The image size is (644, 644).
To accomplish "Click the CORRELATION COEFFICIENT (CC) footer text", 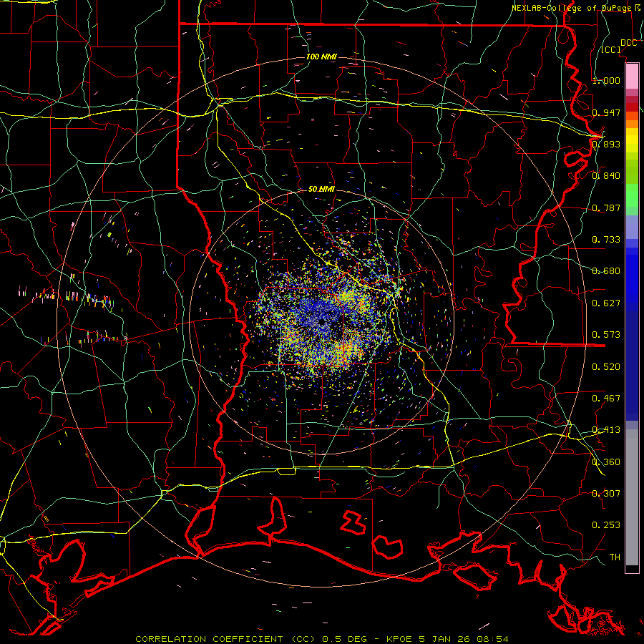I will [225, 639].
